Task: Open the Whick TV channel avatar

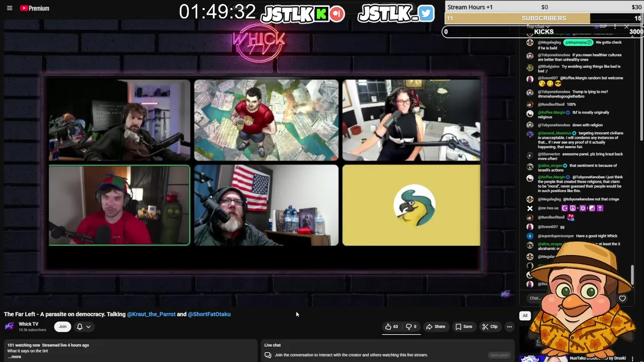Action: 10,326
